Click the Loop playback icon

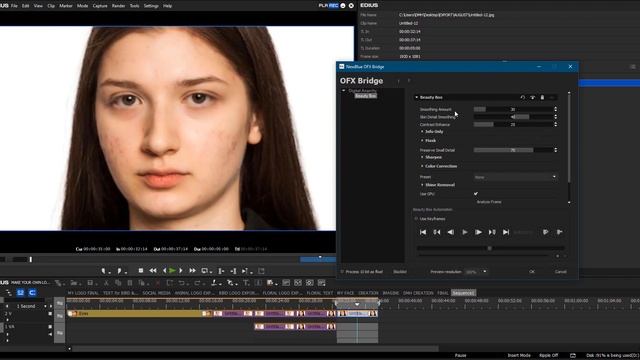(x=205, y=271)
